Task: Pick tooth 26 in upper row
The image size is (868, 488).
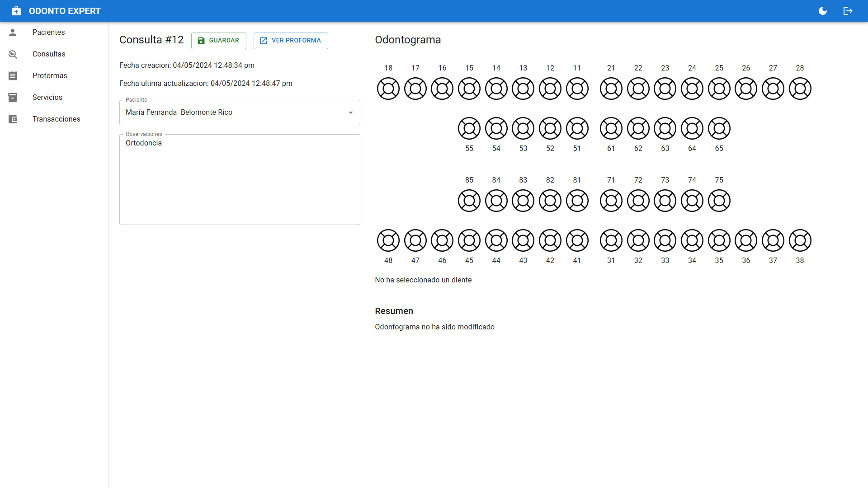Action: point(746,89)
